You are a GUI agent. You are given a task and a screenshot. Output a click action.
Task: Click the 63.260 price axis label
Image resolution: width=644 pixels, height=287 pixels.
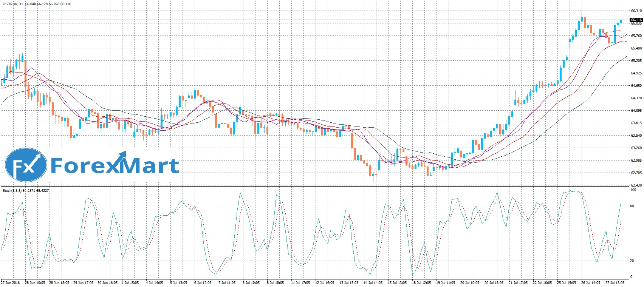tap(636, 148)
